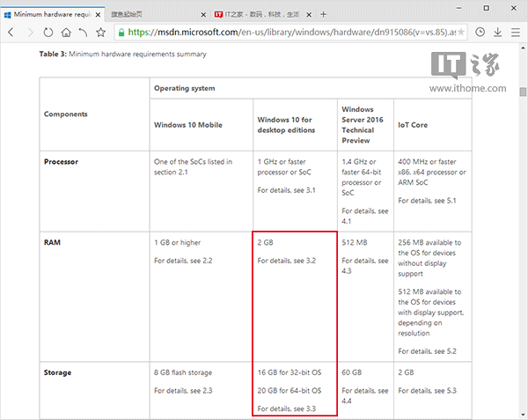Screen dimensions: 528x420
Task: Click the green padlock security icon
Action: pos(121,33)
